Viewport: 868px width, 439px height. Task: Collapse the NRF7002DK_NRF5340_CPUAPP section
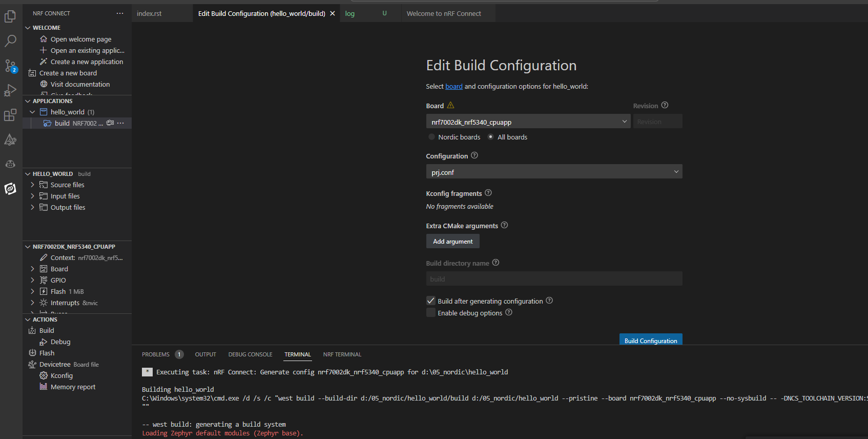click(x=28, y=247)
